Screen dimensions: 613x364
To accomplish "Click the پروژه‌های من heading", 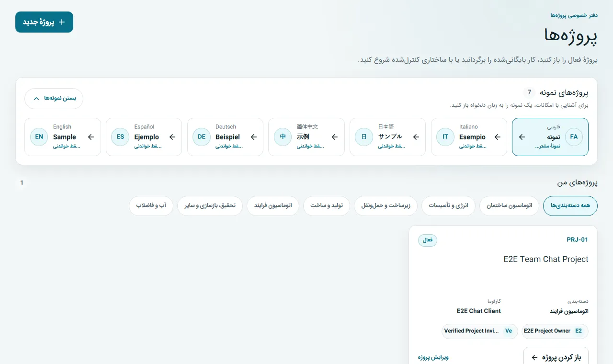I will (x=577, y=182).
